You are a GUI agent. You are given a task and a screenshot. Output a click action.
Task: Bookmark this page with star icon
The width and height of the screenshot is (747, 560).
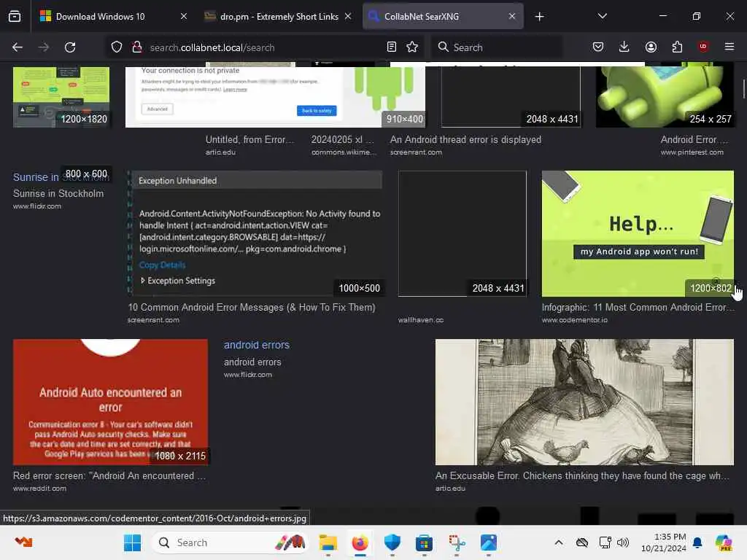(x=412, y=47)
